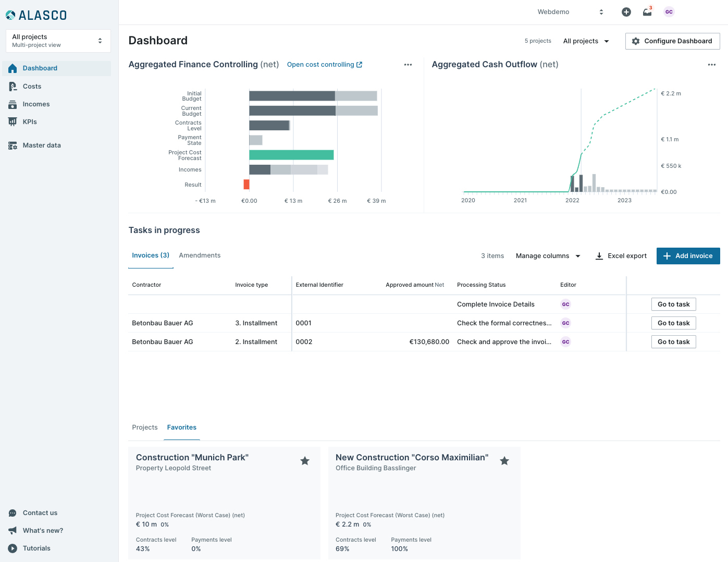The width and height of the screenshot is (728, 562).
Task: Open Finance Controlling three-dot menu
Action: click(408, 65)
